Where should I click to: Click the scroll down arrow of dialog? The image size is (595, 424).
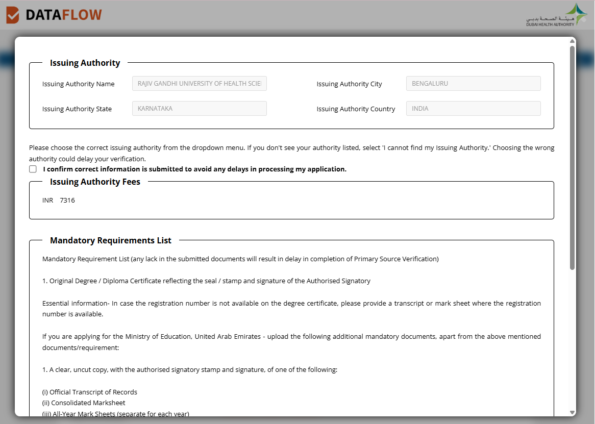pos(572,412)
